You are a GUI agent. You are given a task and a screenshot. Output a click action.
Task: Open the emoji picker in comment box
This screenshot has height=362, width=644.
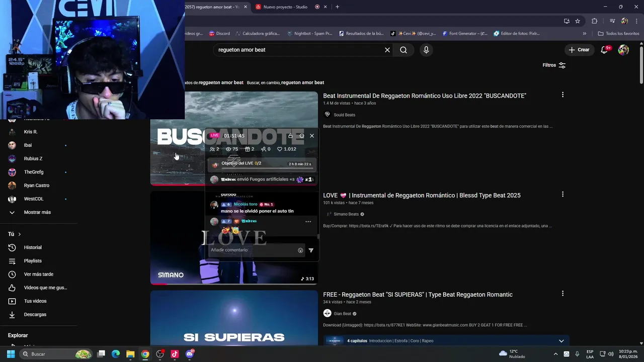(300, 250)
